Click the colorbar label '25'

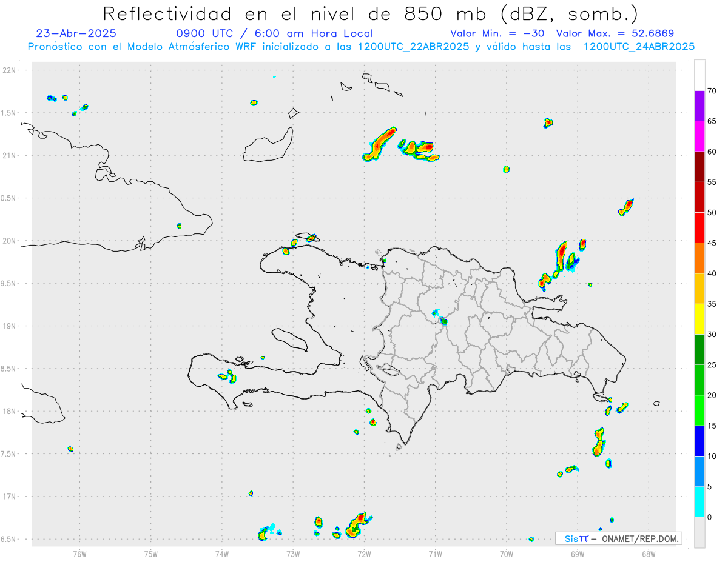pos(712,365)
